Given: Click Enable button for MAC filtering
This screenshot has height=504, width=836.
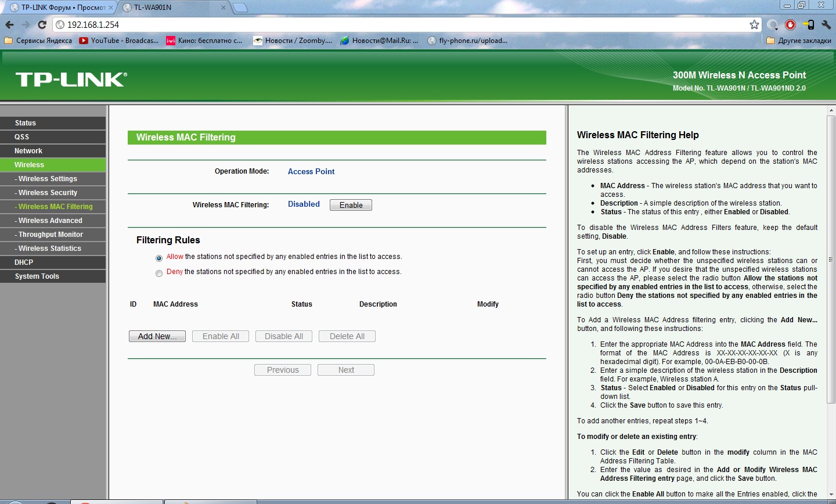Looking at the screenshot, I should pyautogui.click(x=351, y=205).
